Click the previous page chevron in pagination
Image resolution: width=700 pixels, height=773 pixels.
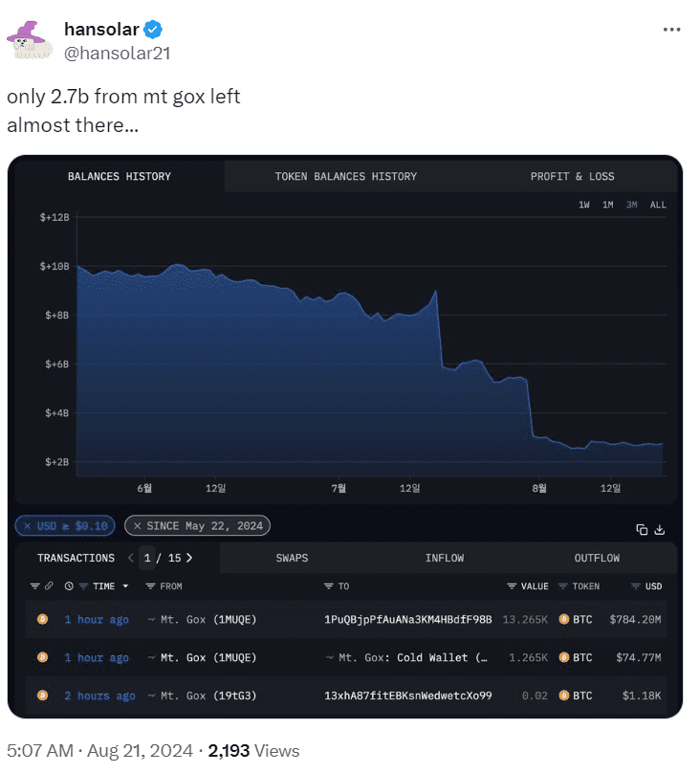[x=131, y=558]
